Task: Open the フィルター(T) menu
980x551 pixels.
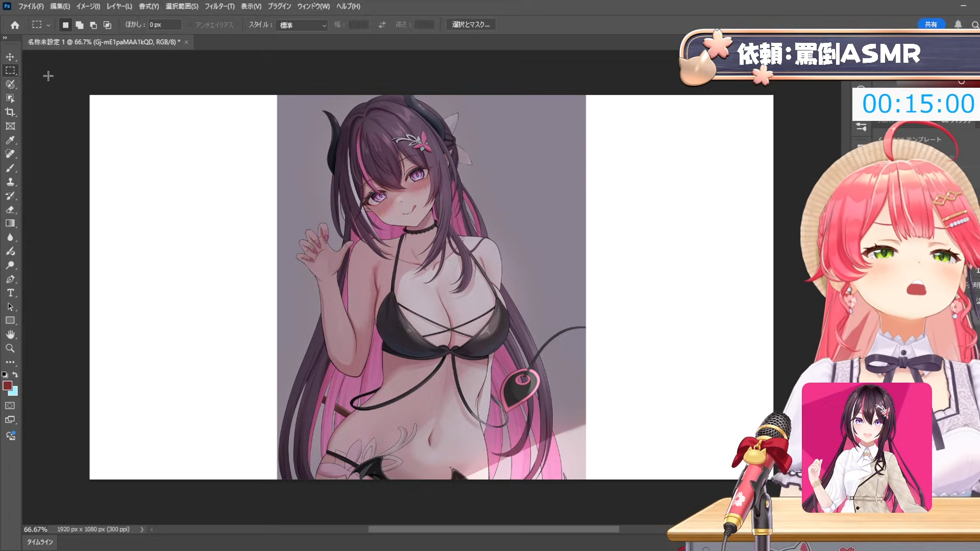Action: (x=219, y=6)
